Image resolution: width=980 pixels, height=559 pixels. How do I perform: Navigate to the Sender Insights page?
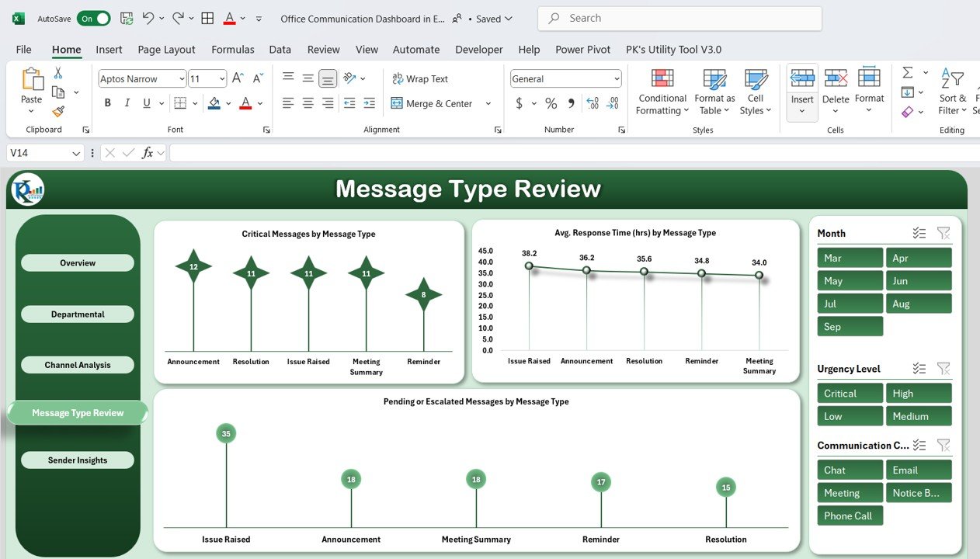(x=78, y=460)
